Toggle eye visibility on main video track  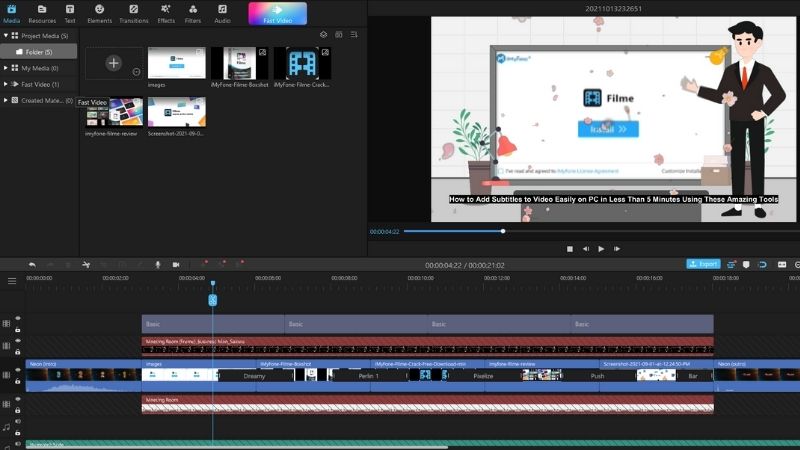[18, 369]
